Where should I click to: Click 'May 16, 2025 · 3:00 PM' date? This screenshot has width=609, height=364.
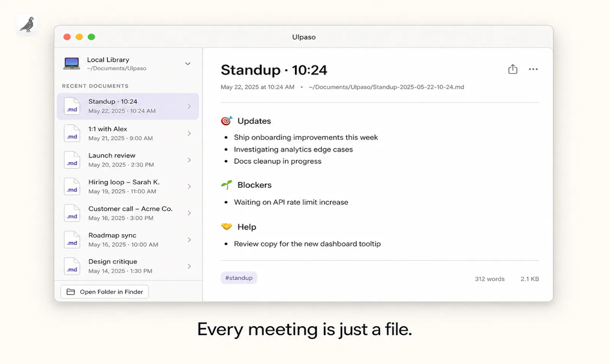click(121, 218)
